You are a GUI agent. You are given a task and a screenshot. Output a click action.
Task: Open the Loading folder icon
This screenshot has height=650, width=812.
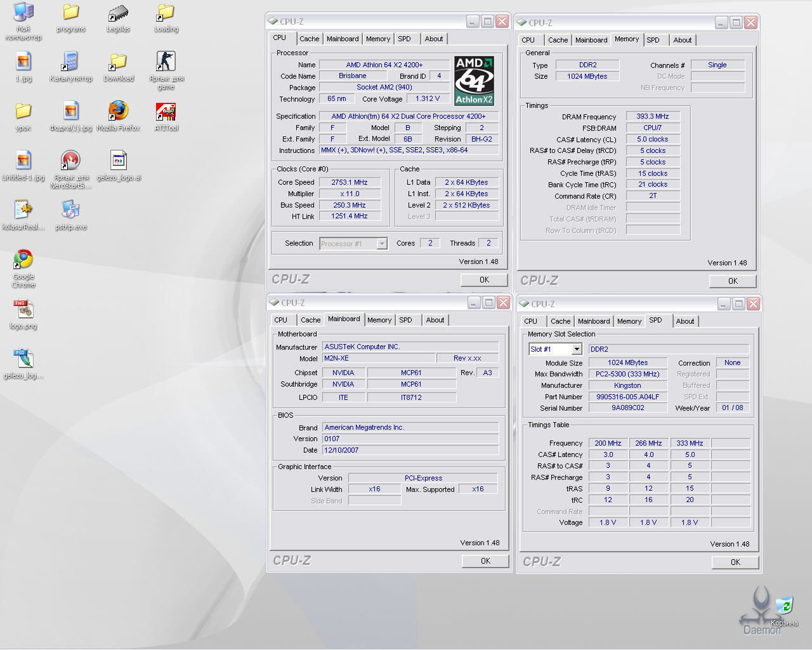point(166,13)
